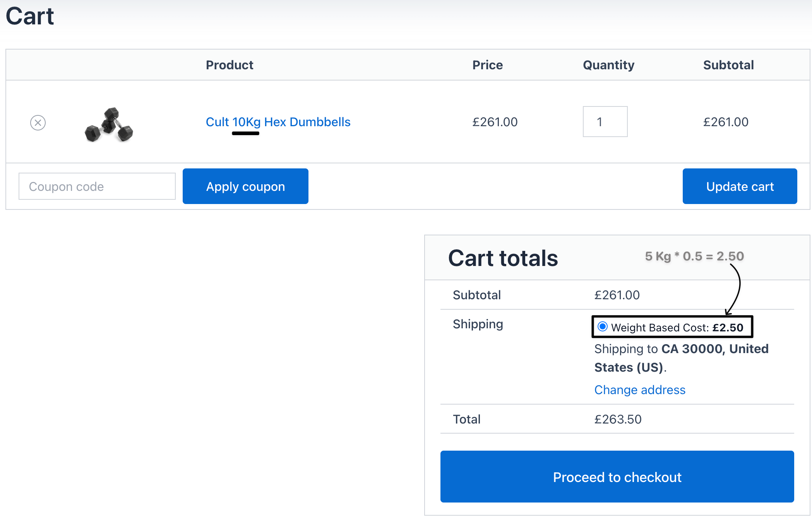Update the cart

[x=740, y=186]
